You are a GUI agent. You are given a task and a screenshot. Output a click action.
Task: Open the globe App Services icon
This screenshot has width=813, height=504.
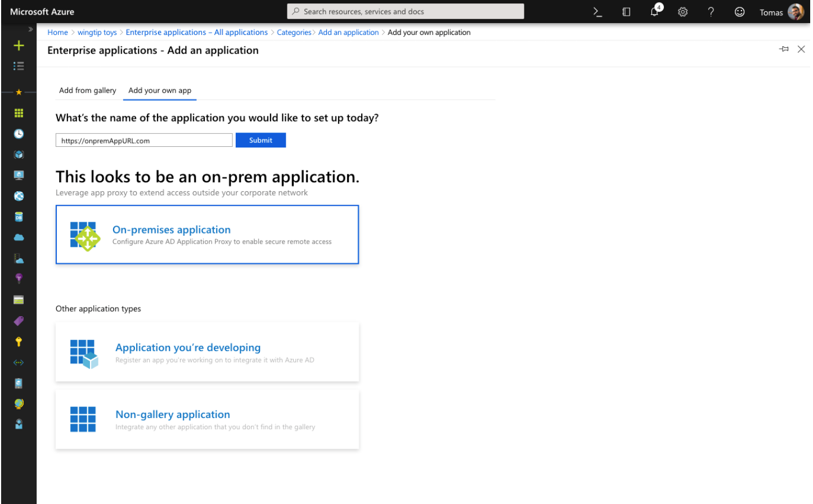click(x=19, y=196)
